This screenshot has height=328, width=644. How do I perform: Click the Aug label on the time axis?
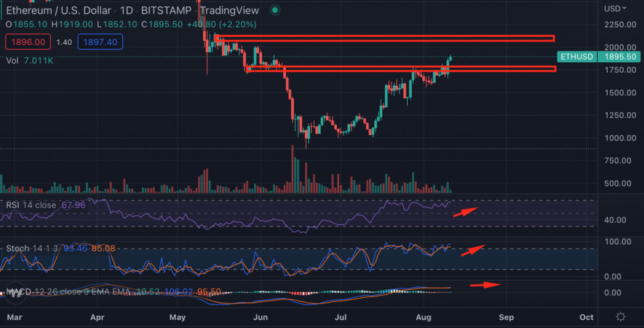424,317
